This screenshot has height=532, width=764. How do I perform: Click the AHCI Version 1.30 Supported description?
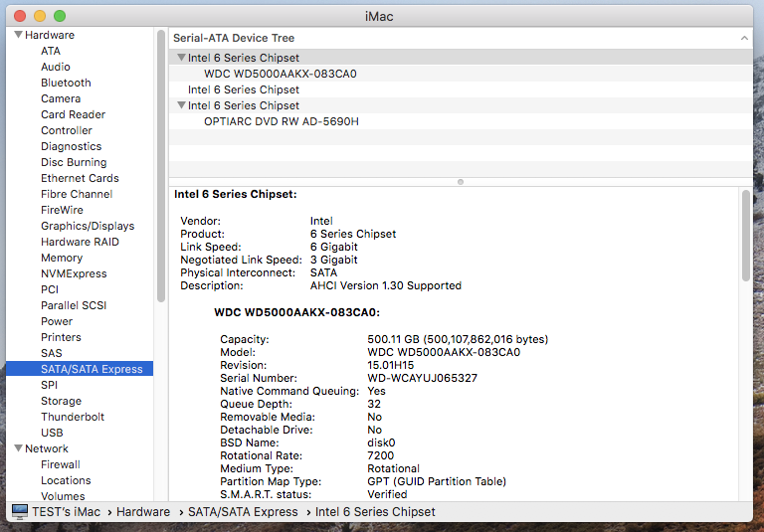pos(386,285)
